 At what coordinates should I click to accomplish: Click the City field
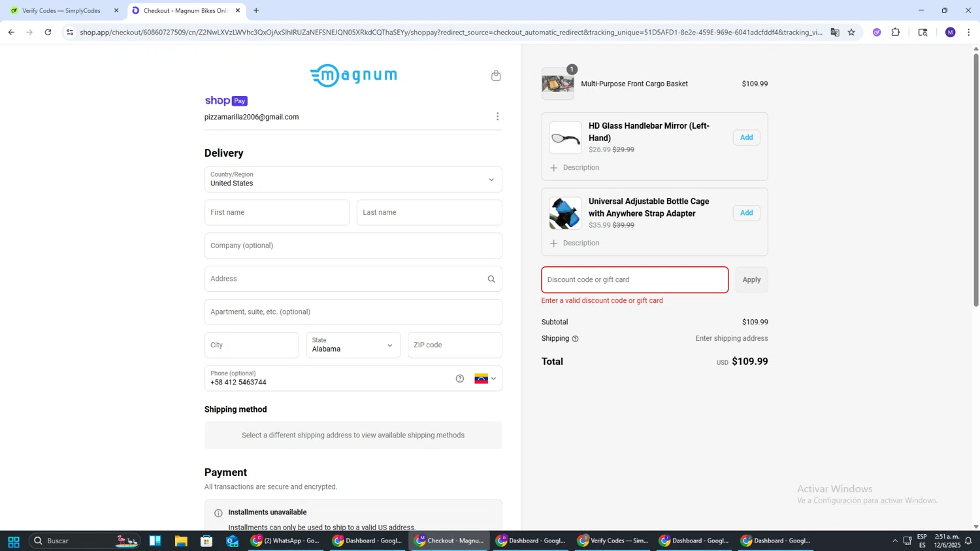(252, 345)
